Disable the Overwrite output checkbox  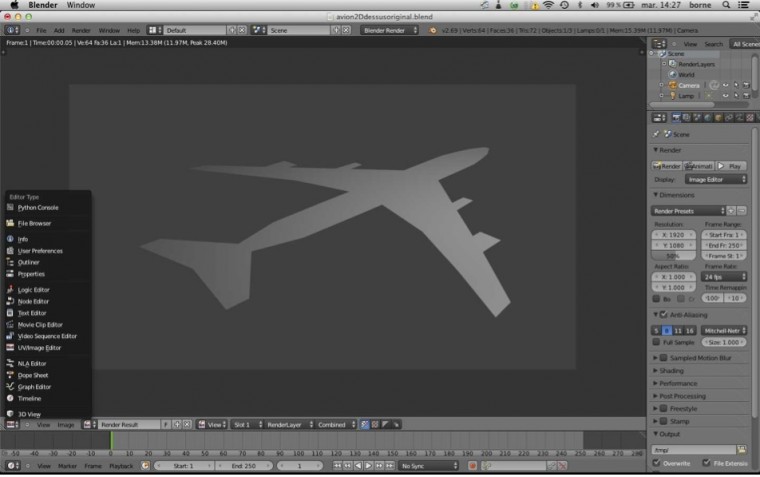pyautogui.click(x=657, y=463)
